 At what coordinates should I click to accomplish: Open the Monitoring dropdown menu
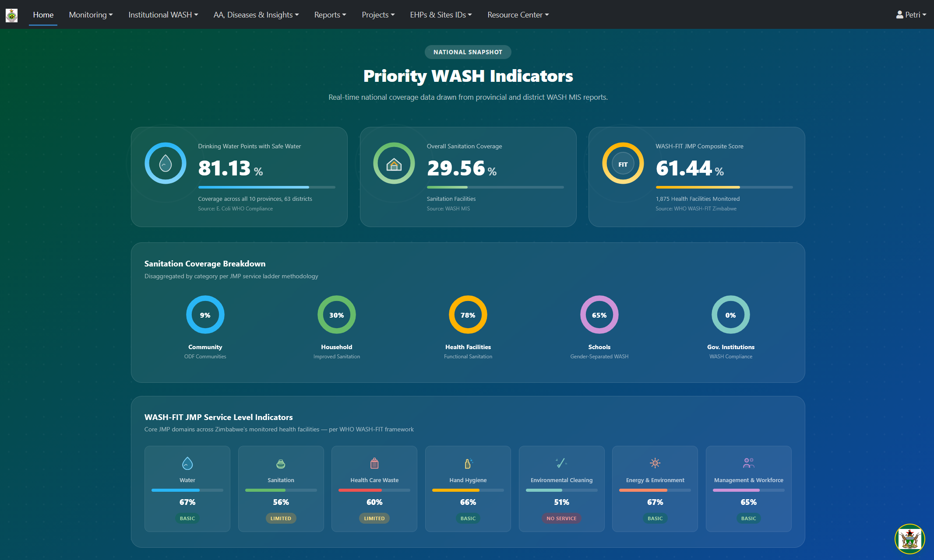tap(91, 15)
